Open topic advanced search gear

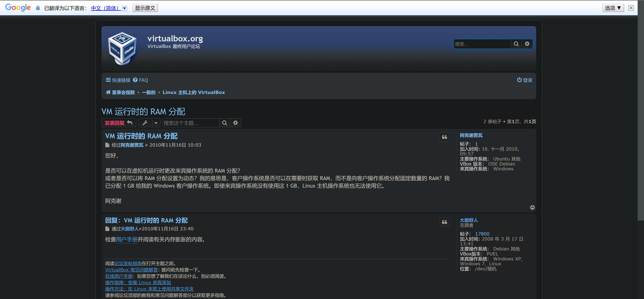coord(235,123)
